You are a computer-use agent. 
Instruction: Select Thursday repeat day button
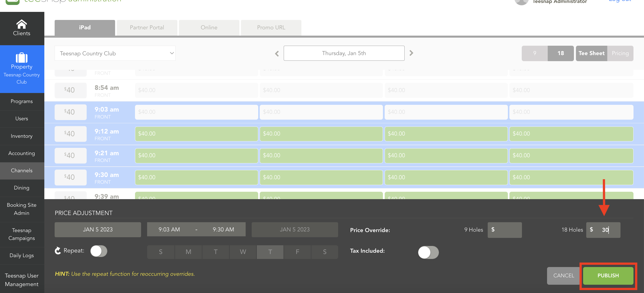point(270,252)
